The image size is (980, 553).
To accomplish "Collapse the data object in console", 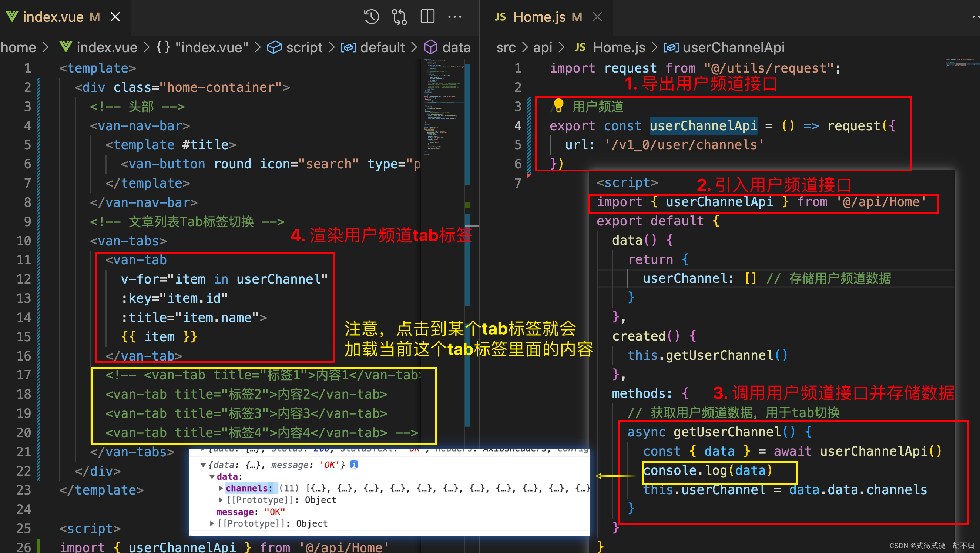I will (212, 476).
